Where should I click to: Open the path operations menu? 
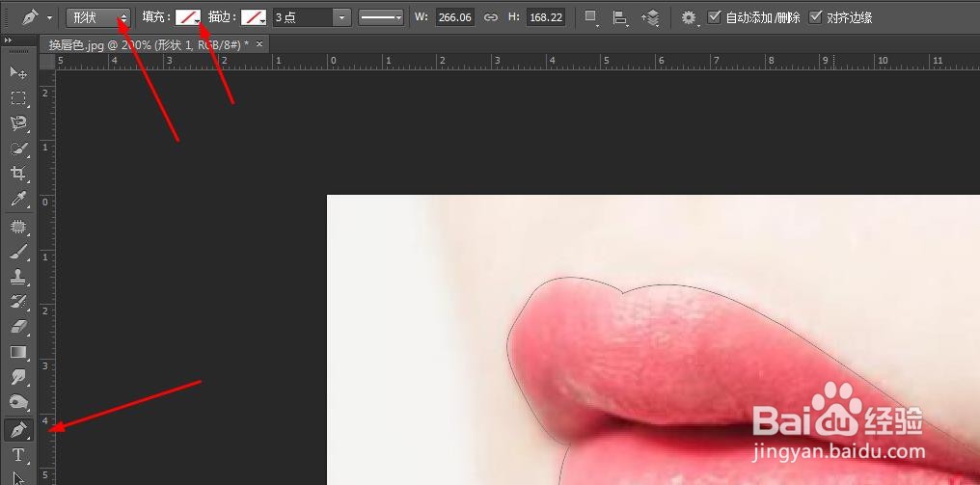pyautogui.click(x=590, y=18)
